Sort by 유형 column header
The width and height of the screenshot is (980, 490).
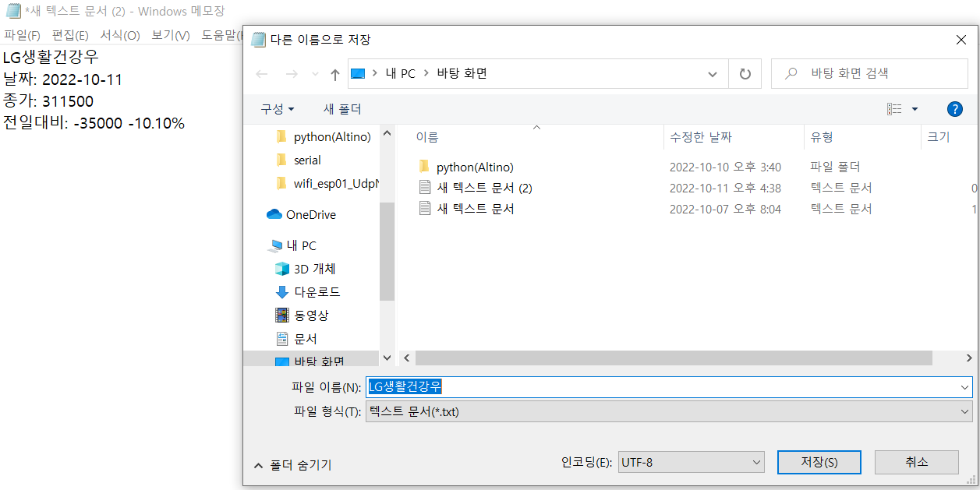point(822,136)
